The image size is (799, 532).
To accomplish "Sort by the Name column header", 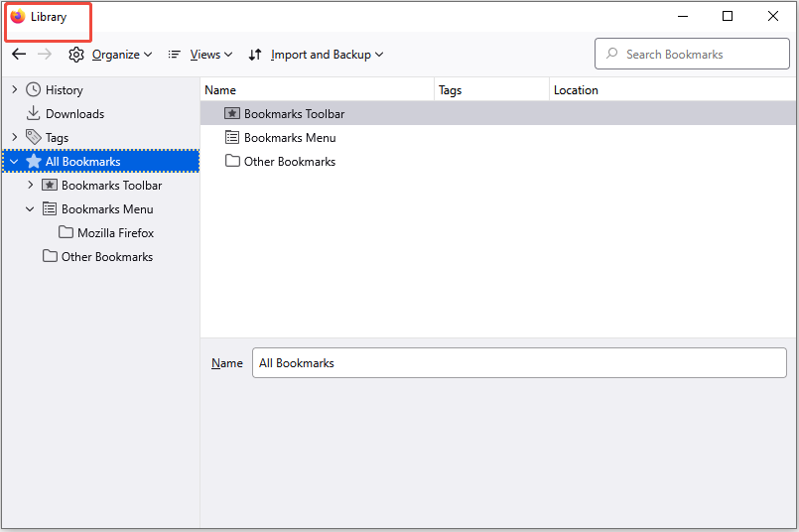I will coord(317,89).
